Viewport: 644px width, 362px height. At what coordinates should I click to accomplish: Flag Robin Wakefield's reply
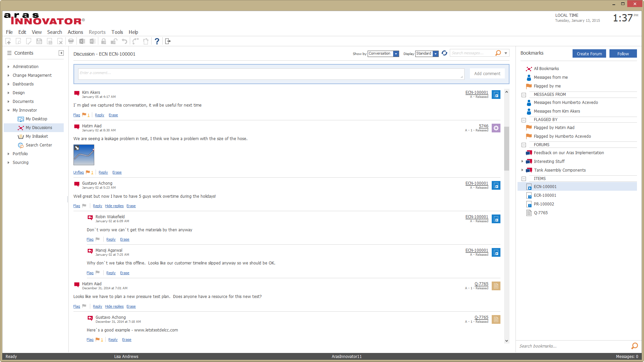[x=90, y=239]
